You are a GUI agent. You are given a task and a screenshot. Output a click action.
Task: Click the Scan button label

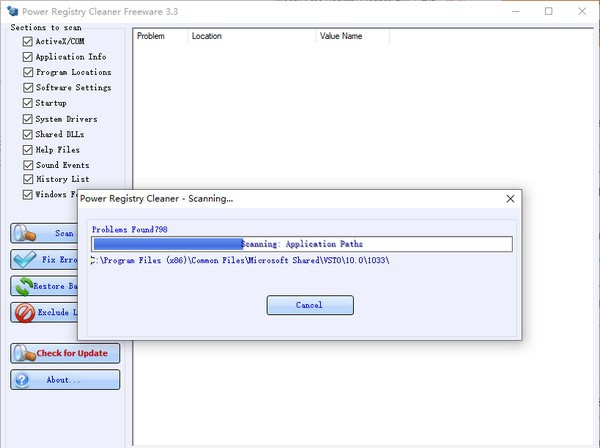64,233
